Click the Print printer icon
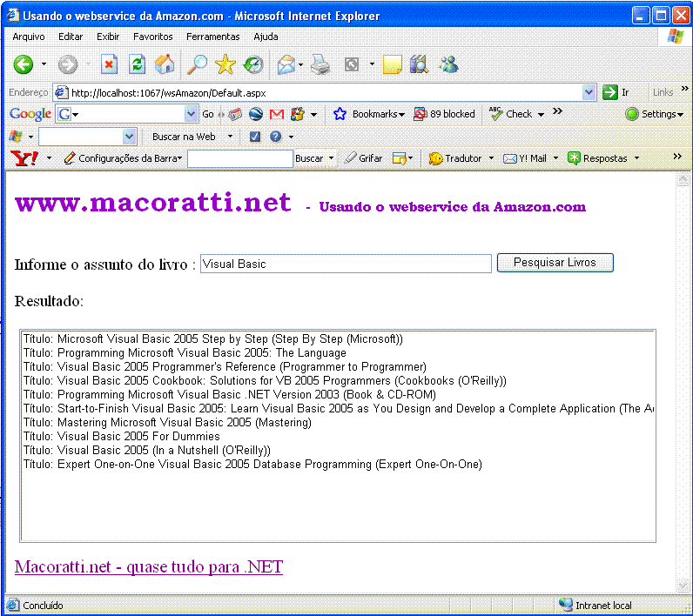 click(320, 65)
